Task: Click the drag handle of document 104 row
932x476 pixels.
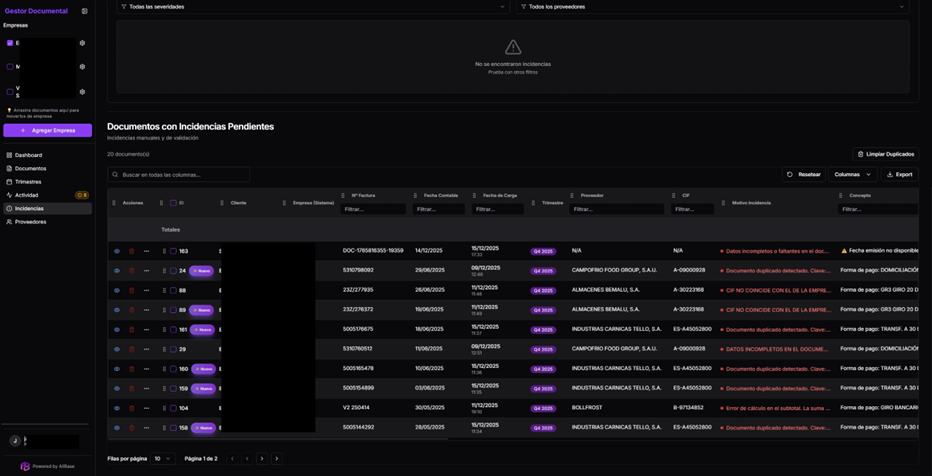Action: pyautogui.click(x=164, y=408)
